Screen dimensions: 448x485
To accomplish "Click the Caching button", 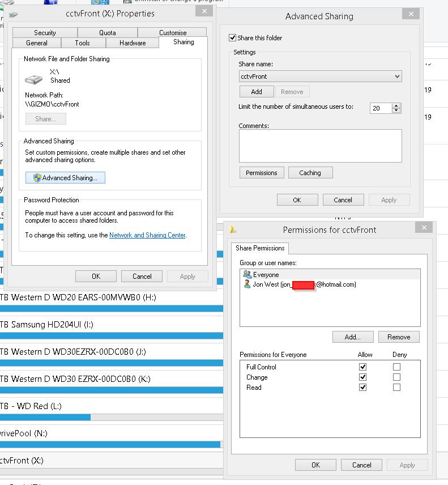I will 310,173.
